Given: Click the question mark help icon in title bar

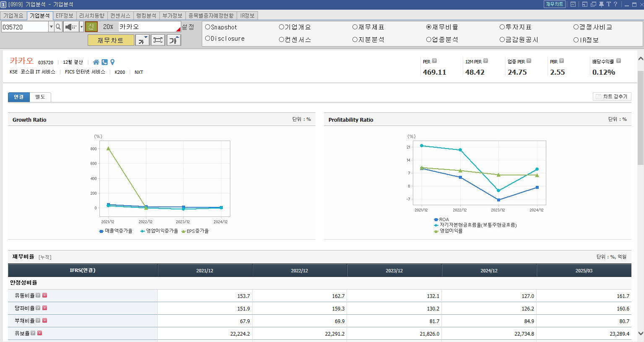Looking at the screenshot, I should [x=615, y=4].
